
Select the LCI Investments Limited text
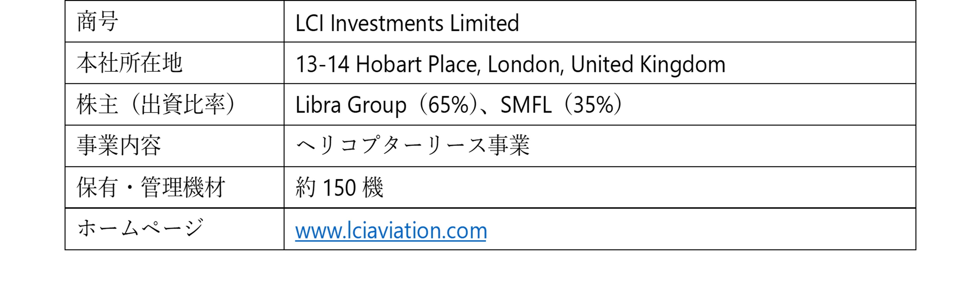[407, 23]
